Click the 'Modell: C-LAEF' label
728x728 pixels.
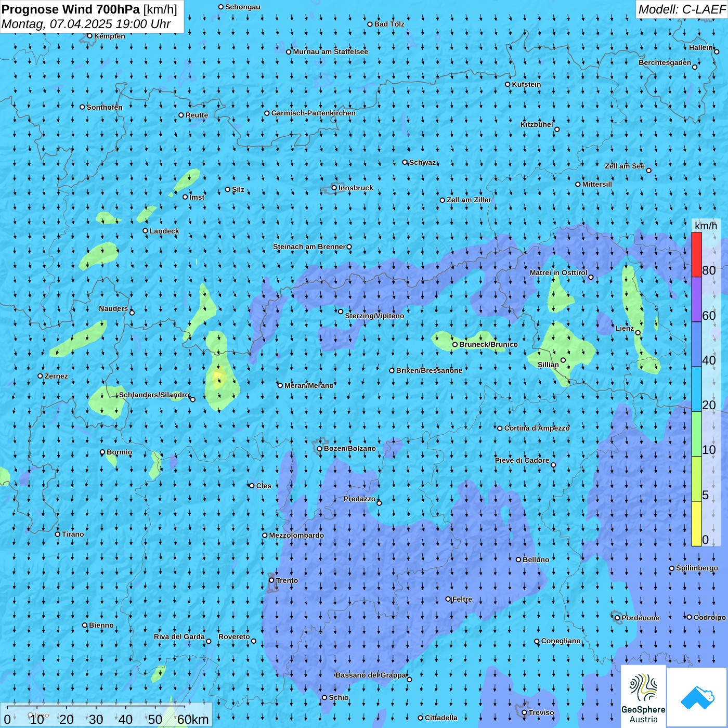[x=682, y=9]
